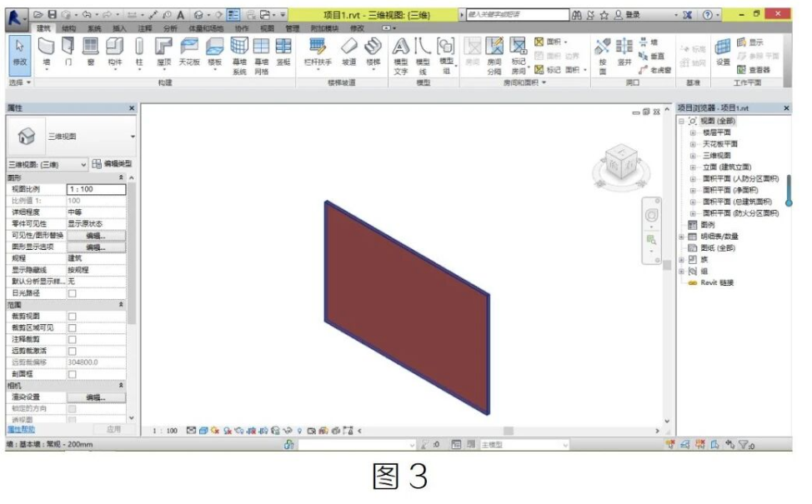812x504 pixels.
Task: Select the 门 (Door) tool
Action: click(68, 52)
